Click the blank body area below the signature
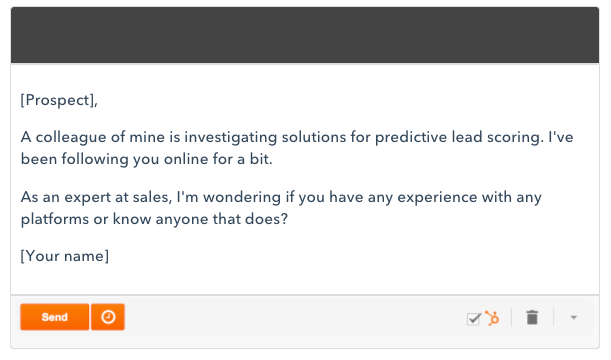 [305, 281]
